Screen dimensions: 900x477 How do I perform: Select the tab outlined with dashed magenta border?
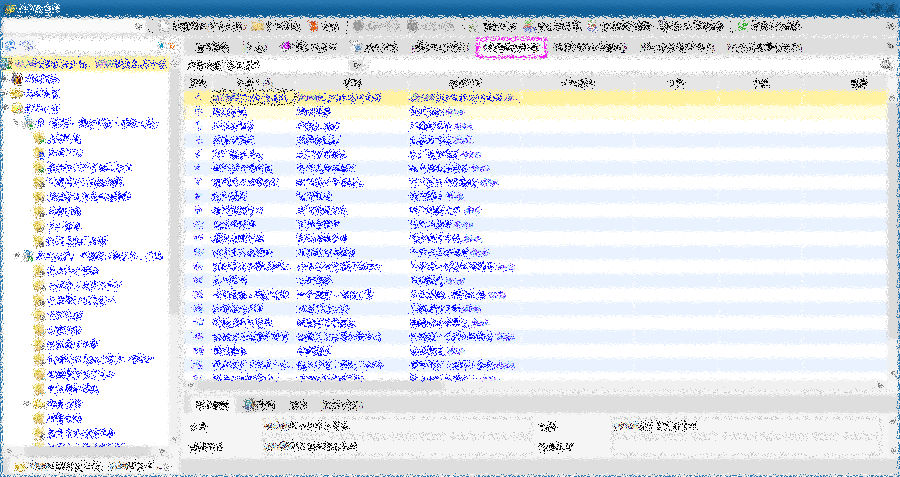click(x=511, y=47)
